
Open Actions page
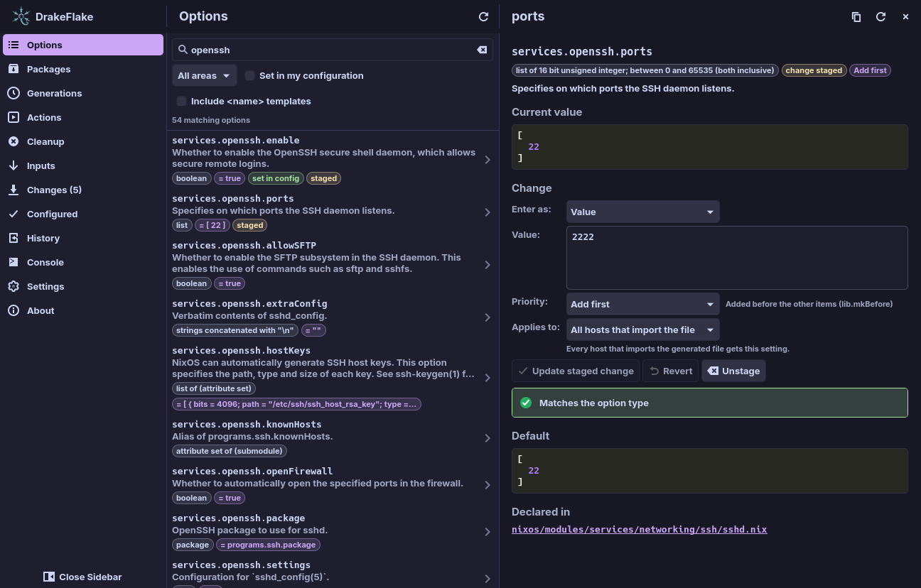tap(83, 117)
